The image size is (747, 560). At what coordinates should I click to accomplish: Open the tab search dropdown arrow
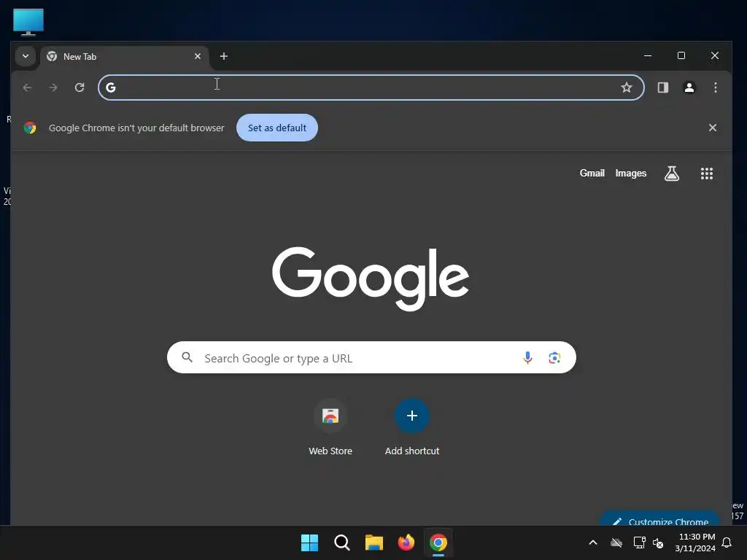[26, 56]
